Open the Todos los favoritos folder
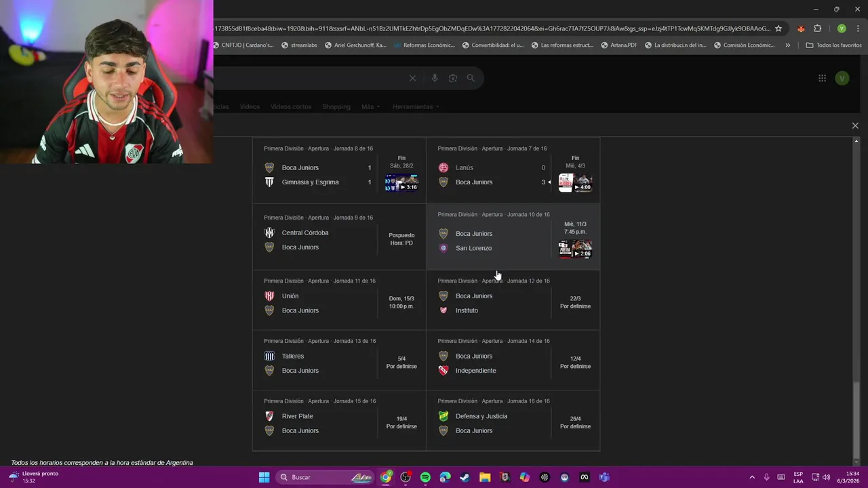Screen dimensions: 868x488 (x=833, y=45)
